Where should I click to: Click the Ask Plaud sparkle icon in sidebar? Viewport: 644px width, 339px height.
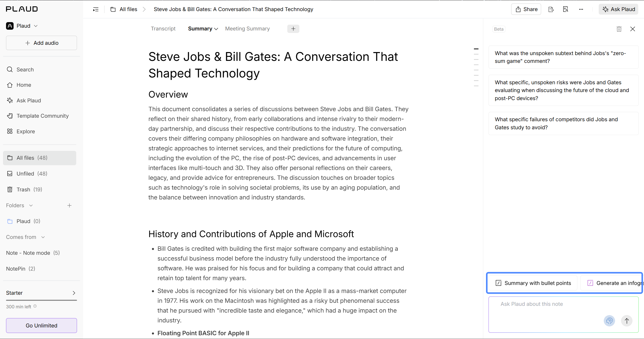click(10, 100)
